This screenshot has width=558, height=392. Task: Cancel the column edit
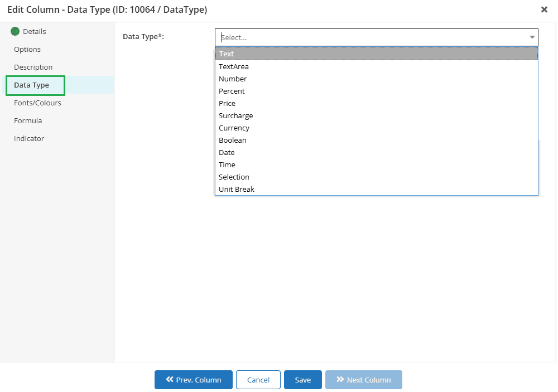coord(258,380)
